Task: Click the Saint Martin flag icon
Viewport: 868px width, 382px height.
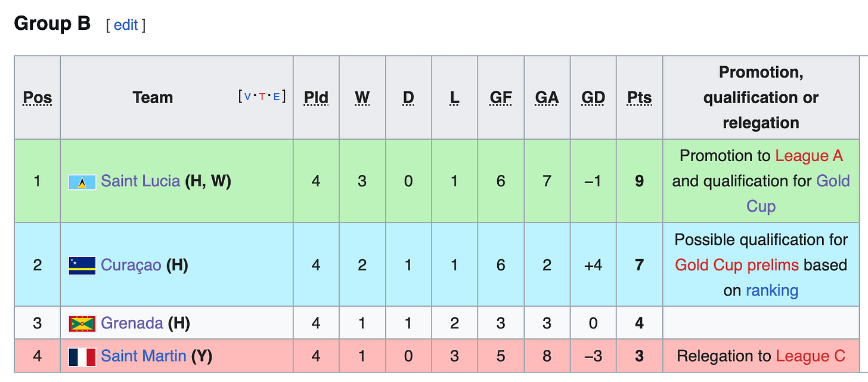Action: [x=82, y=357]
